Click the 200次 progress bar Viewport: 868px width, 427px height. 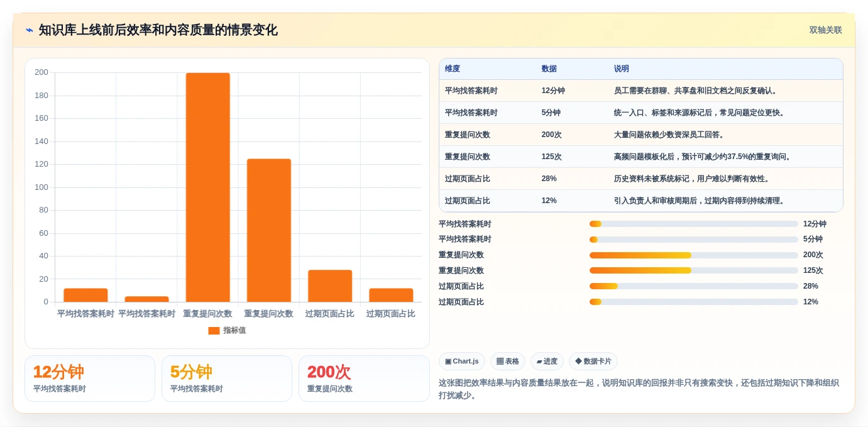(694, 255)
